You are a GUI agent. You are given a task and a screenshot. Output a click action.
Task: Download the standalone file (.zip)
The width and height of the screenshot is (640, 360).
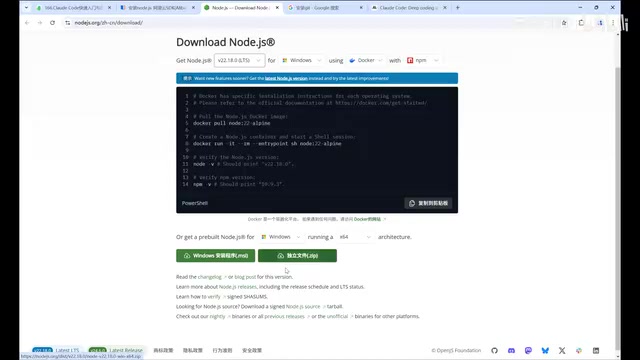297,256
